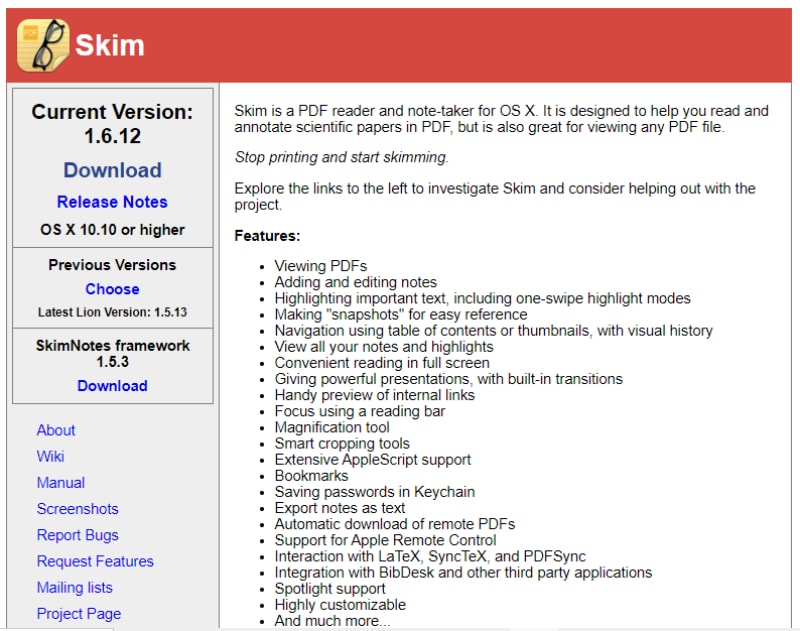The image size is (800, 631).
Task: Click "Smart cropping tools" item
Action: pyautogui.click(x=342, y=443)
